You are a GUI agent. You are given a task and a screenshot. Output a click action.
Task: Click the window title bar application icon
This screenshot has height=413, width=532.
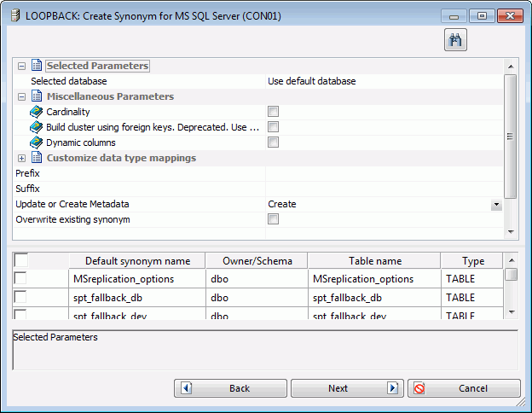(15, 15)
